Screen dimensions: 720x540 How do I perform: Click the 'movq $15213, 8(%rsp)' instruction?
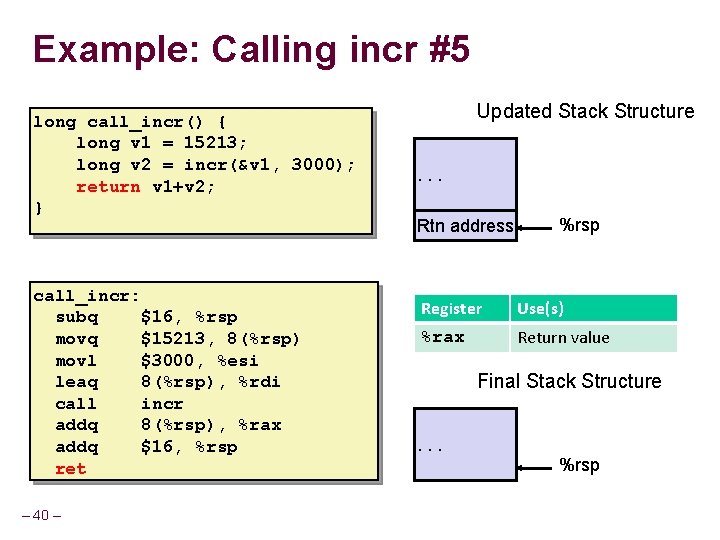(x=177, y=339)
